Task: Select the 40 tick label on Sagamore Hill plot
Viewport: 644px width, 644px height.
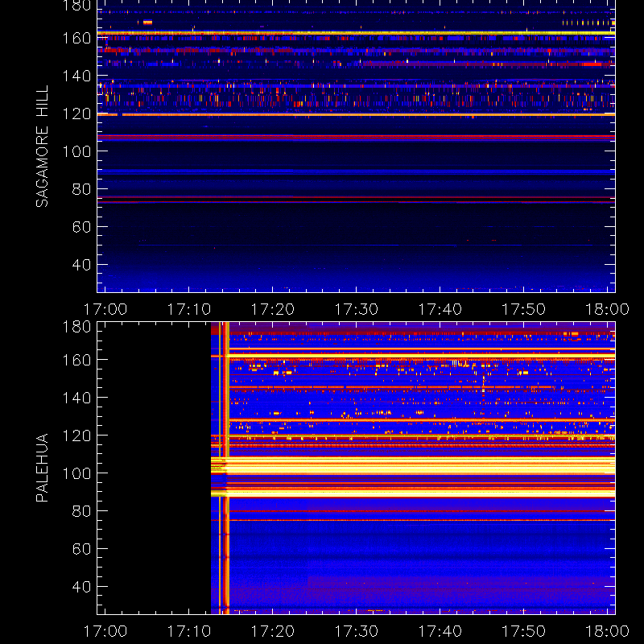Action: [81, 265]
